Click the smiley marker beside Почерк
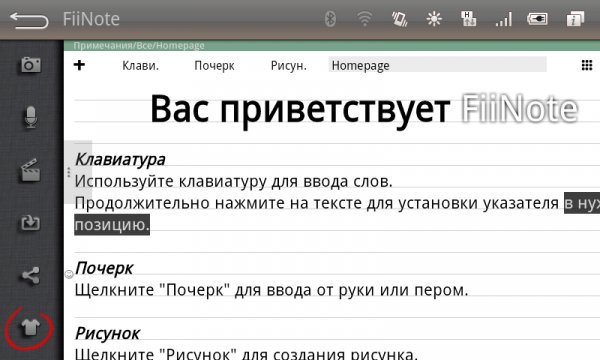Viewport: 600px width, 360px height. coord(69,274)
